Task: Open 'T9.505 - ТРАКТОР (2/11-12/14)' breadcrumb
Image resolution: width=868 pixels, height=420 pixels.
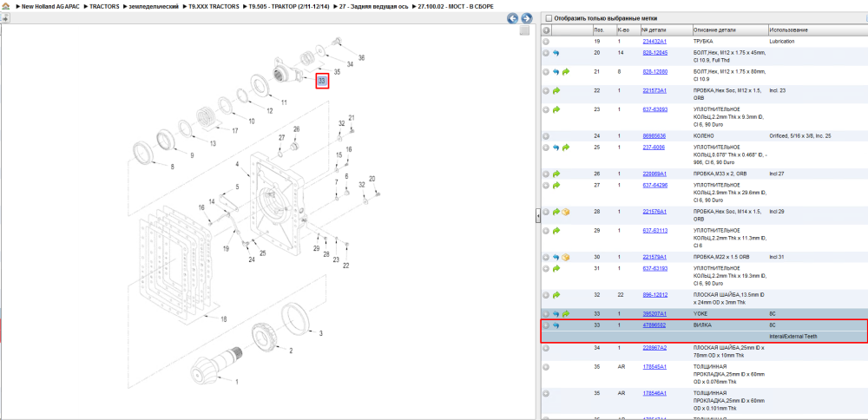Action: point(290,6)
